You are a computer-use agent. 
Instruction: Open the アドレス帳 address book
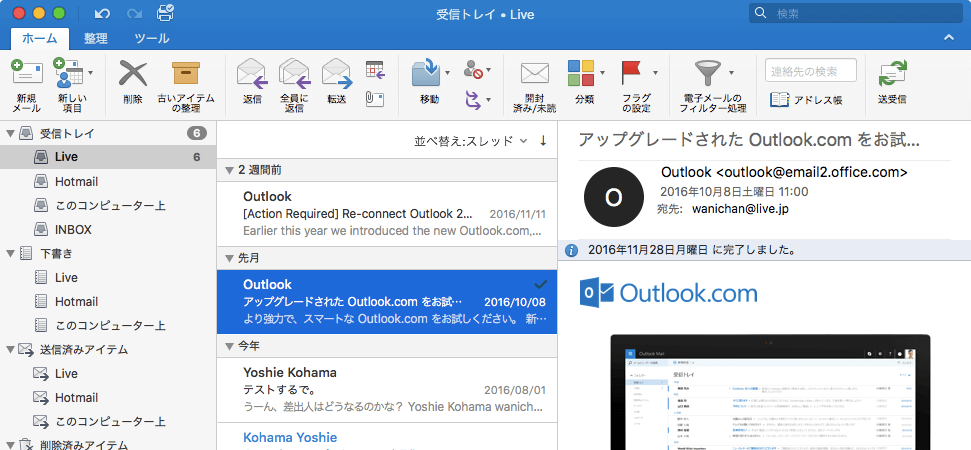[x=806, y=100]
